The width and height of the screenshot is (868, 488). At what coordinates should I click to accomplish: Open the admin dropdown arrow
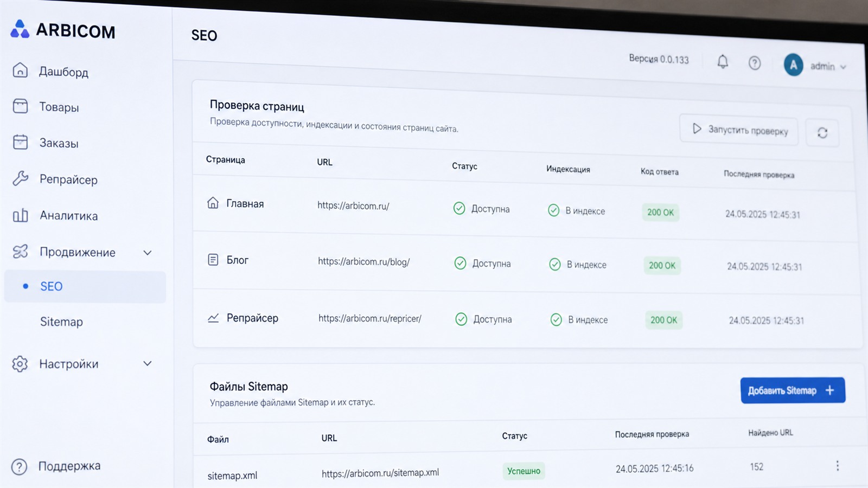843,67
